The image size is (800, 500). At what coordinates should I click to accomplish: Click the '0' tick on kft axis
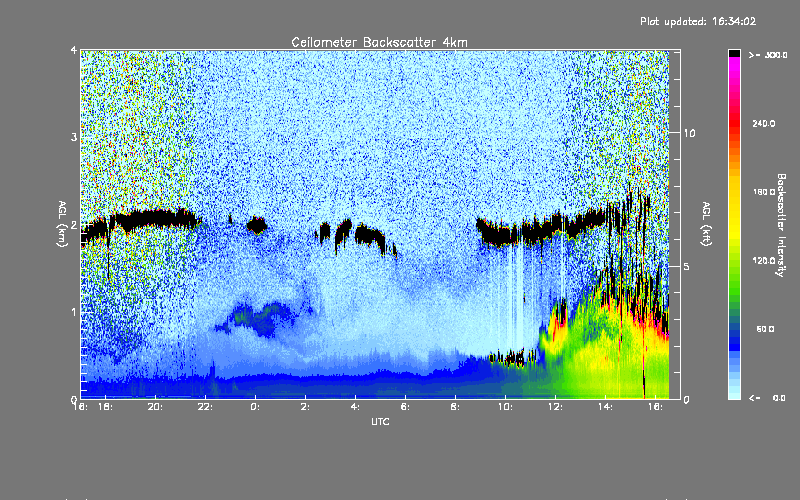click(686, 399)
